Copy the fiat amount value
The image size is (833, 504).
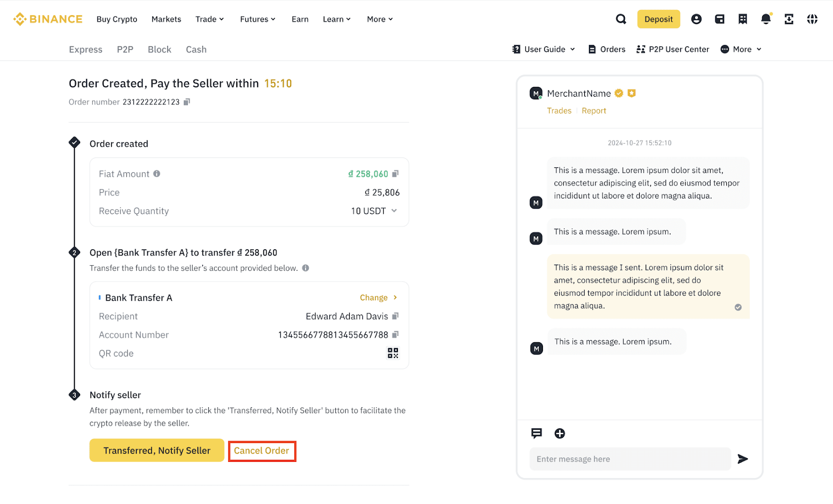pos(396,174)
